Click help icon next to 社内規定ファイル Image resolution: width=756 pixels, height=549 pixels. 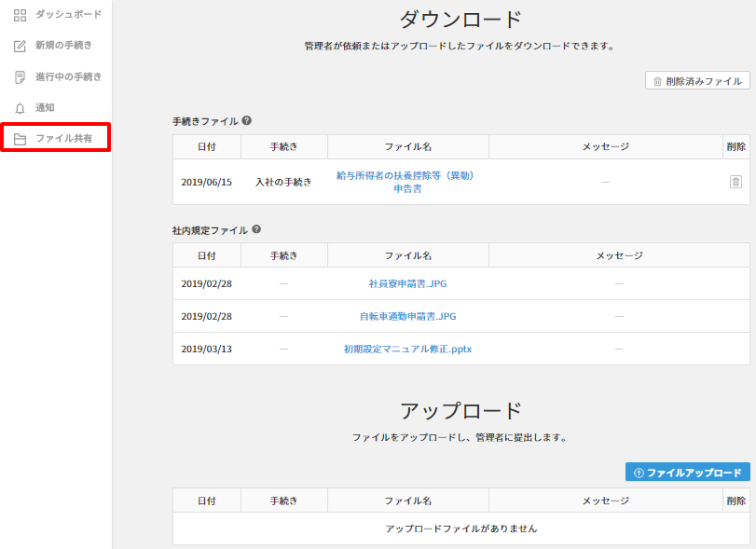click(256, 229)
